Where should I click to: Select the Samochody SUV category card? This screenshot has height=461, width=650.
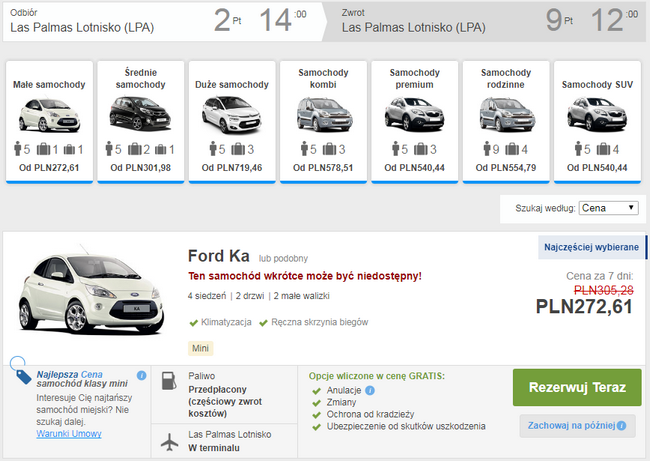597,122
